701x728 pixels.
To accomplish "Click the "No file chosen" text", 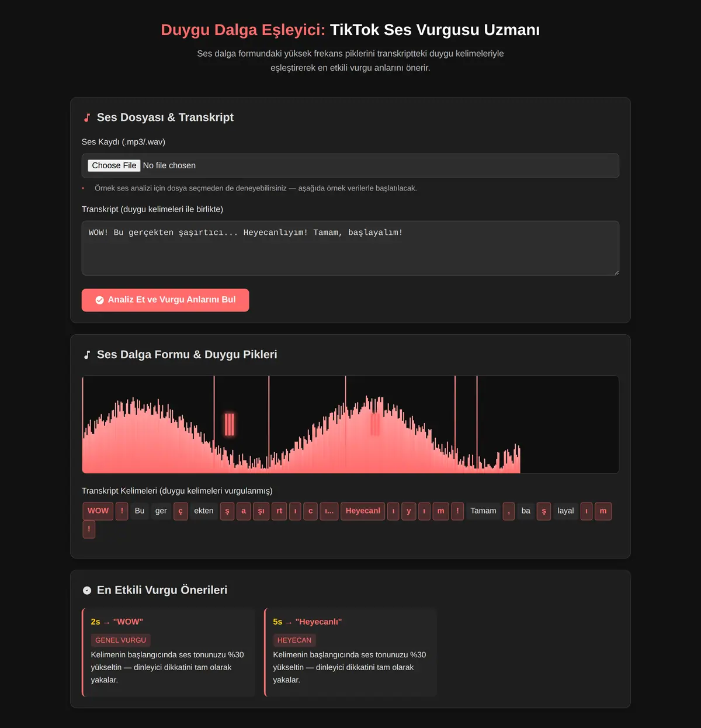I will pyautogui.click(x=169, y=166).
